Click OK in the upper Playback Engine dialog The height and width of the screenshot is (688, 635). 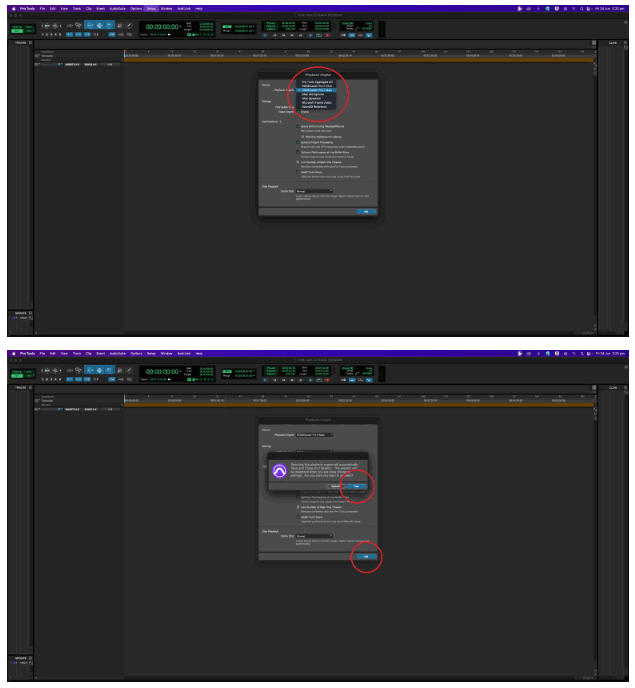pos(366,212)
